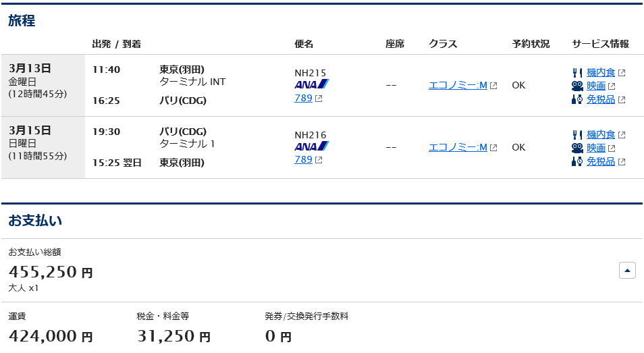Open 機内食 link for the NH215 flight
The image size is (644, 353).
pyautogui.click(x=601, y=73)
